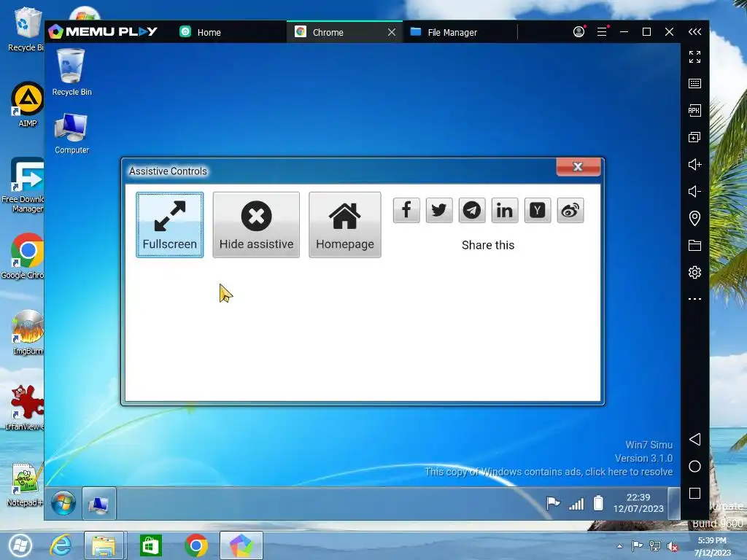Collapse the MEmu sidebar with triple chevron
The image size is (747, 560).
tap(694, 31)
